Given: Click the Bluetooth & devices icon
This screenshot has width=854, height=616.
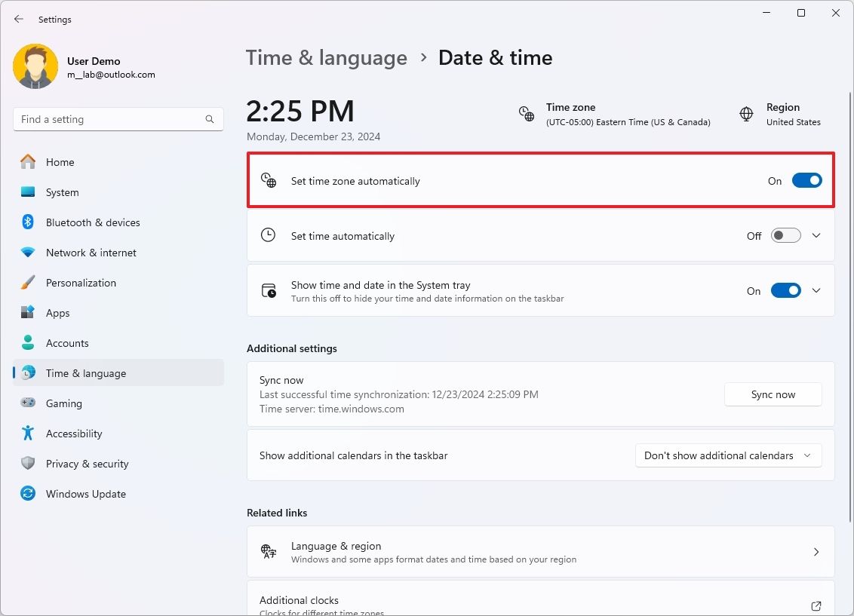Looking at the screenshot, I should 28,222.
